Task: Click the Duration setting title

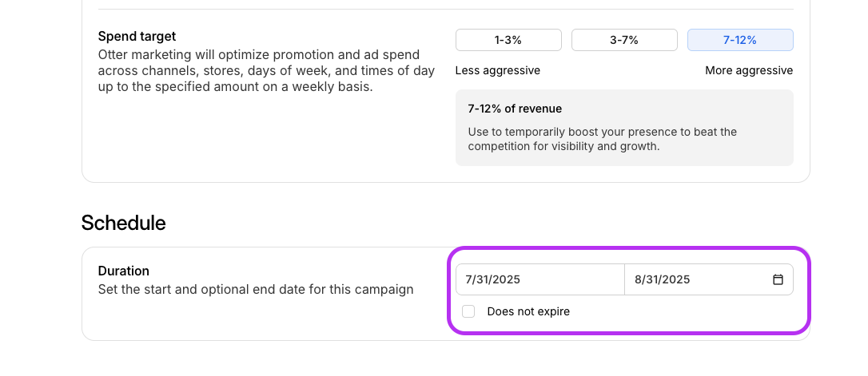Action: [x=123, y=271]
